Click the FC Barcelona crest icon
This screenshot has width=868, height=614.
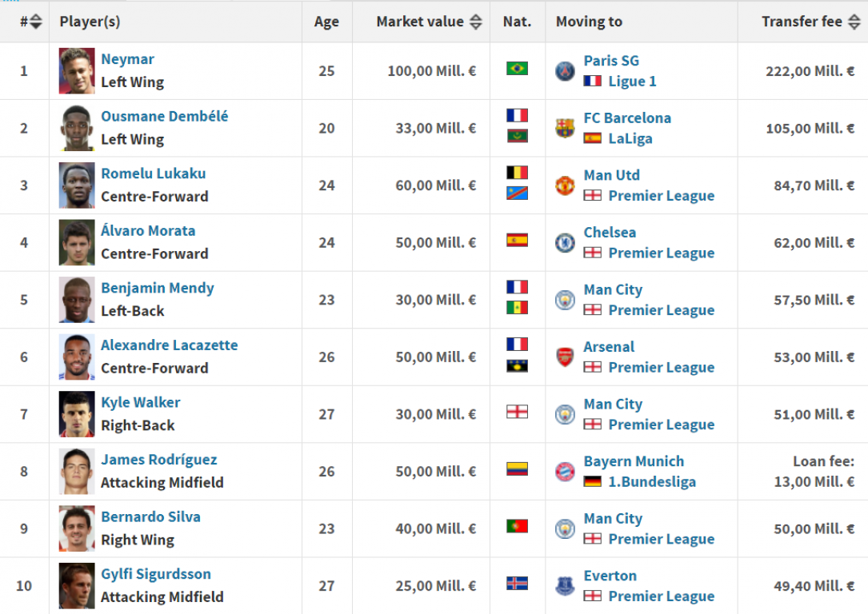click(566, 128)
